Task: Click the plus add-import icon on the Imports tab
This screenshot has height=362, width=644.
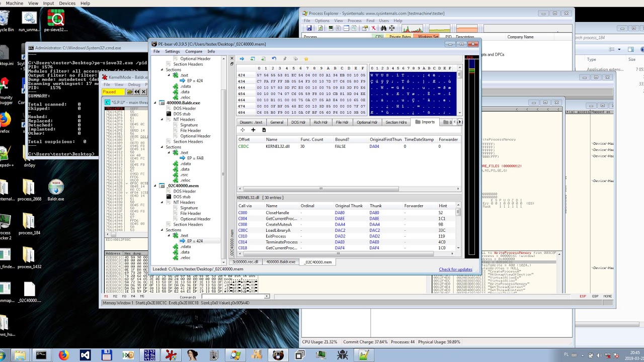Action: click(x=253, y=130)
